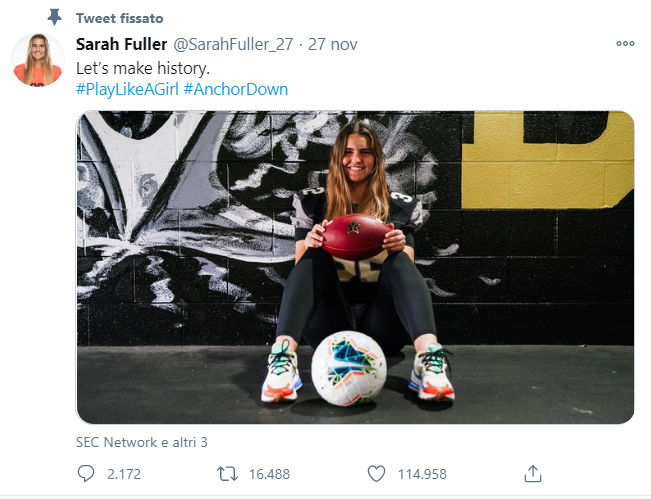Image resolution: width=651 pixels, height=499 pixels.
Task: Open the share tweet icon
Action: click(x=533, y=473)
